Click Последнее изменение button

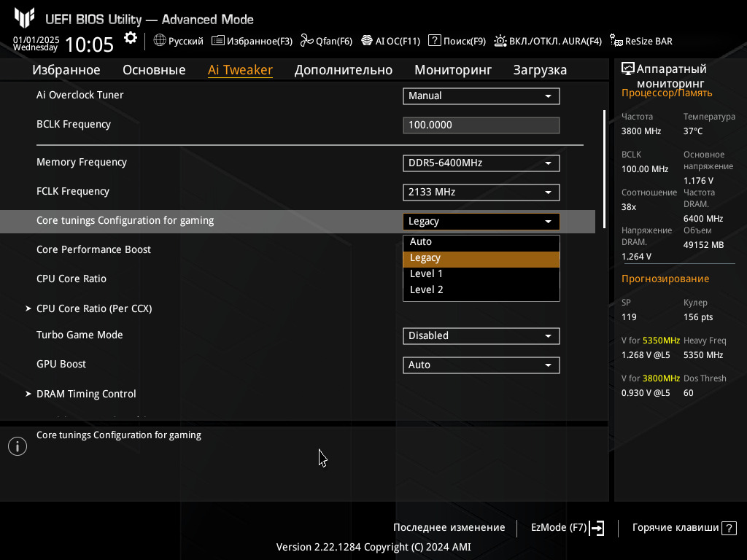(x=449, y=528)
